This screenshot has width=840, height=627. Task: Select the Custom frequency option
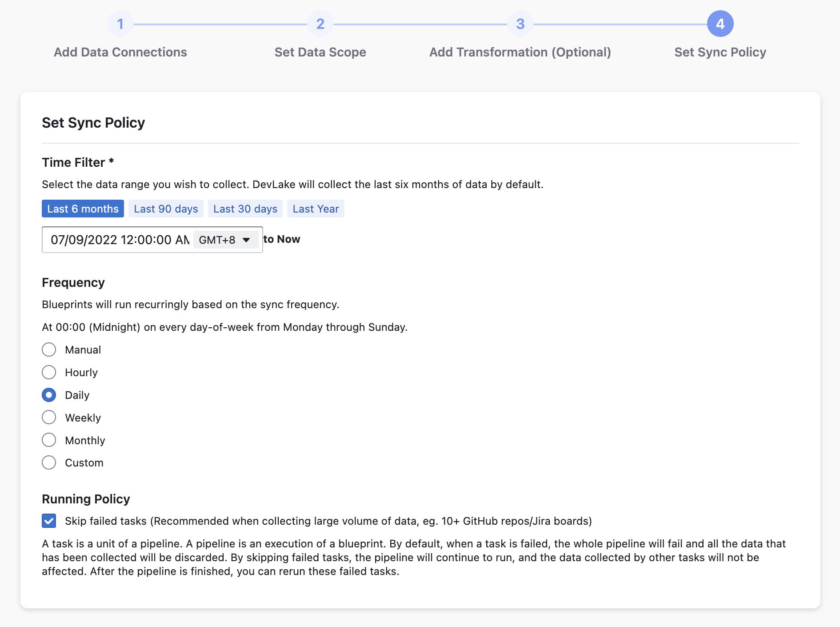(x=49, y=462)
